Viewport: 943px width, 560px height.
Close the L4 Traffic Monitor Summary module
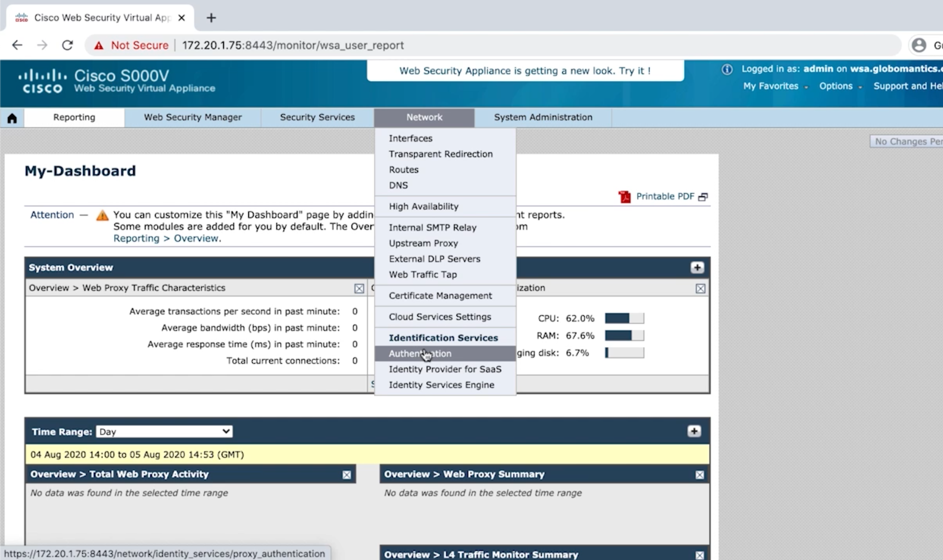[x=700, y=555]
